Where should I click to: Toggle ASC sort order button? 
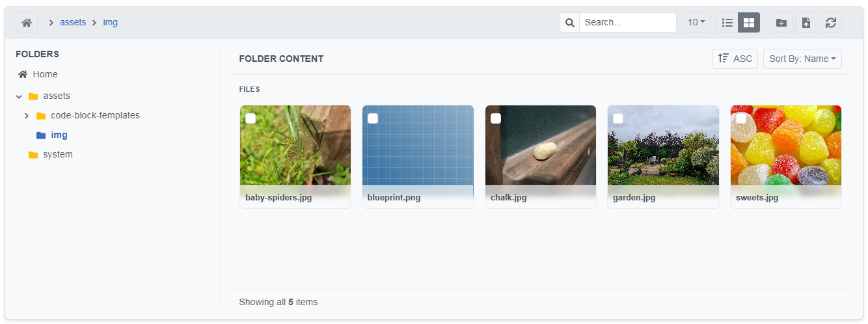(x=735, y=59)
